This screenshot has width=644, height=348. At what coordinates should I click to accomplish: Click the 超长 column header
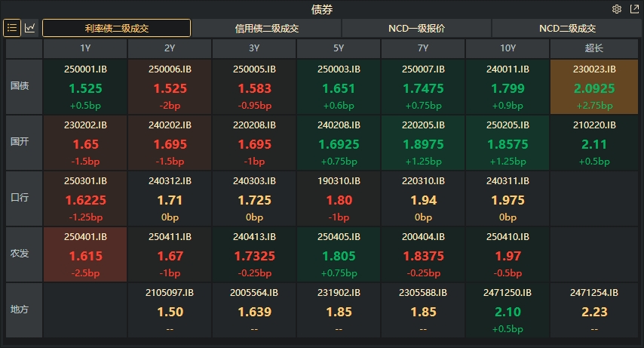click(593, 48)
